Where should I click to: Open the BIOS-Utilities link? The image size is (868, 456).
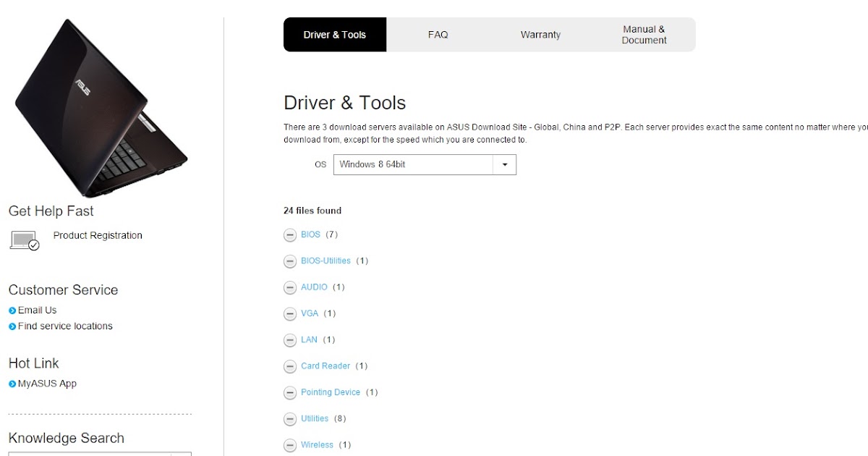pos(325,261)
